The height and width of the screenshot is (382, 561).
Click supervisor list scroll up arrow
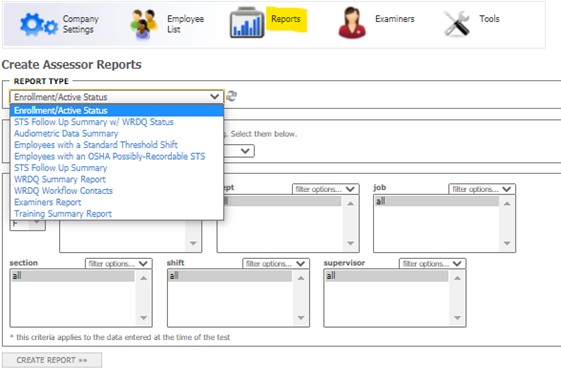[457, 278]
